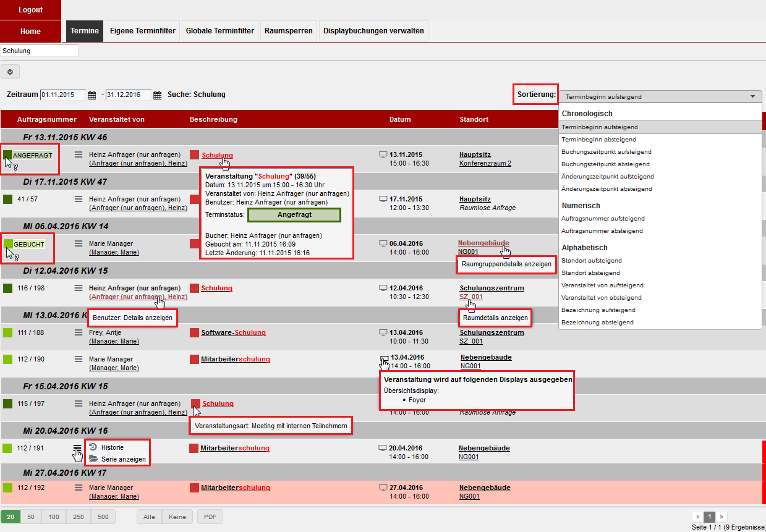This screenshot has width=766, height=532.
Task: Click red event type square on 15.04.2016 Schulung
Action: coord(196,403)
